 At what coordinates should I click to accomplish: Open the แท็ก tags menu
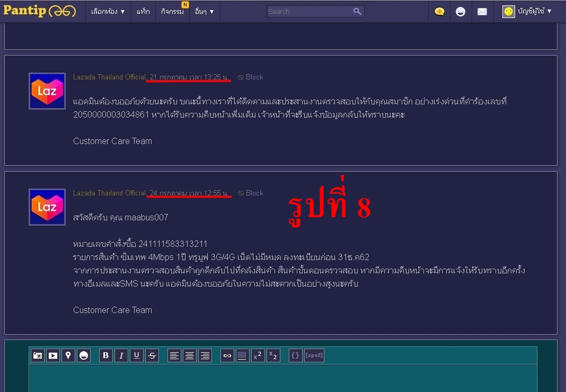(143, 12)
